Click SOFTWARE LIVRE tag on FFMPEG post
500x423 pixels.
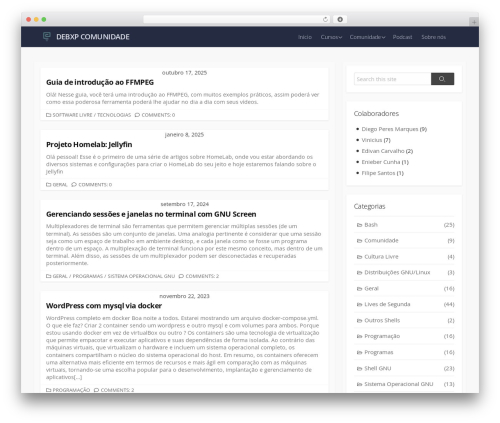72,115
